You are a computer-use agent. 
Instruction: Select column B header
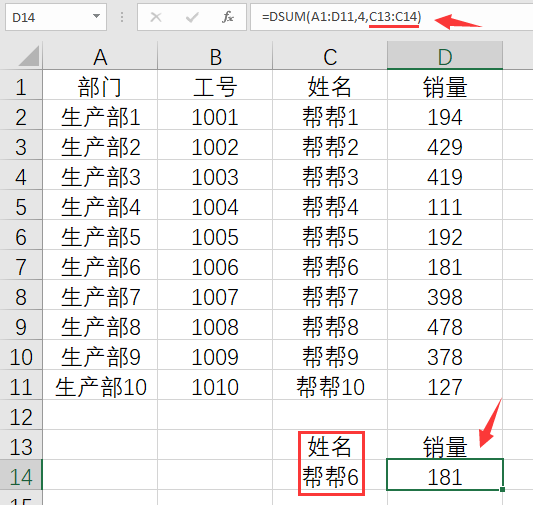[215, 56]
